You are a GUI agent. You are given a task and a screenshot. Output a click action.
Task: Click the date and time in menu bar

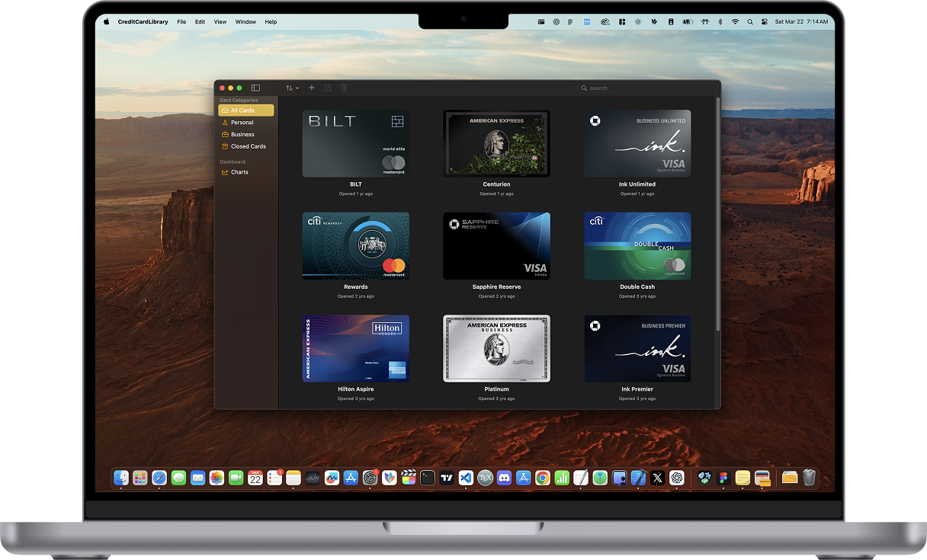801,22
